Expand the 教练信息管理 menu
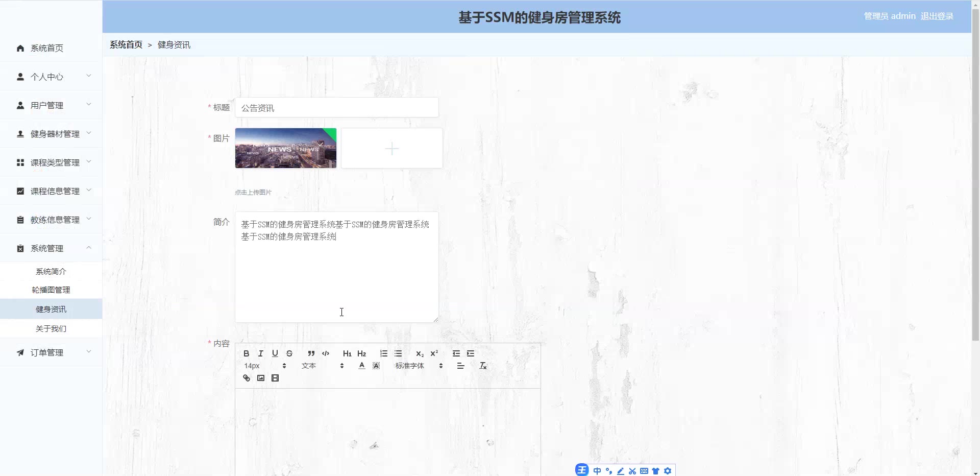The height and width of the screenshot is (476, 980). pyautogui.click(x=51, y=220)
